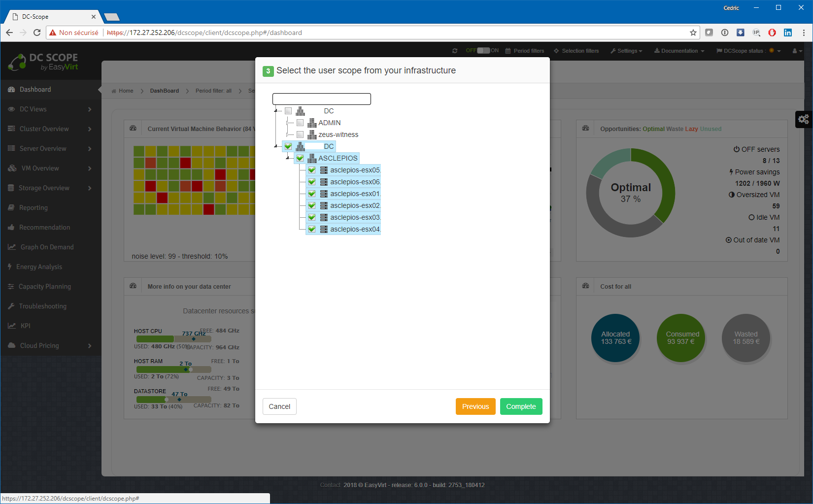
Task: Click the user profile icon in top bar
Action: [796, 51]
